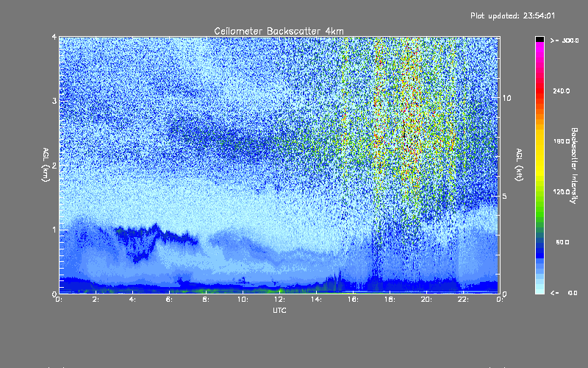
Task: Click the "180.0" colorbar value
Action: (x=562, y=141)
